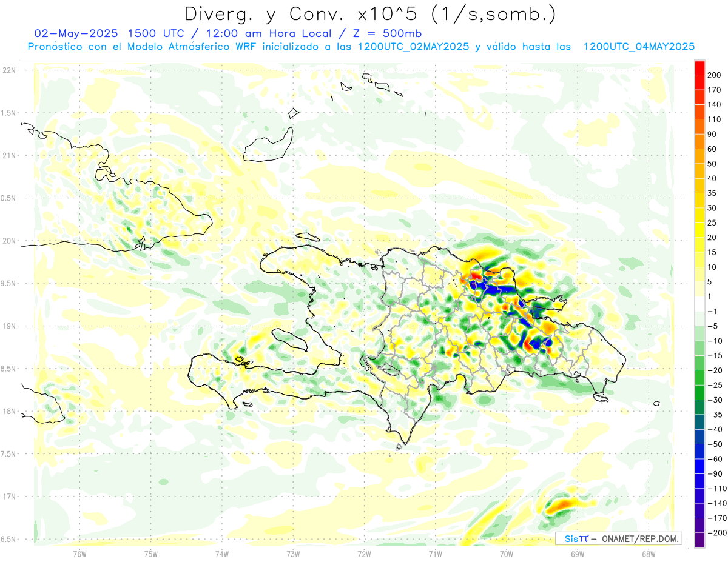Click the "19N" latitude label
This screenshot has width=728, height=562.
point(9,326)
